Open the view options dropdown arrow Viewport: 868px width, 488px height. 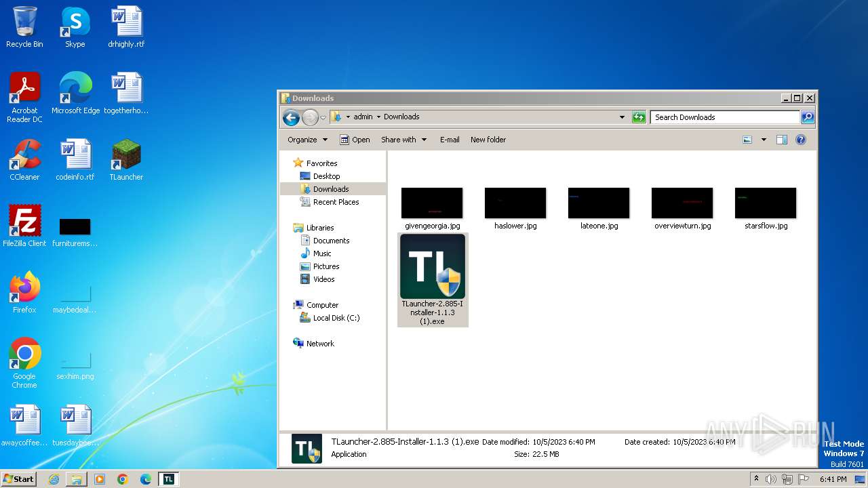click(x=764, y=140)
